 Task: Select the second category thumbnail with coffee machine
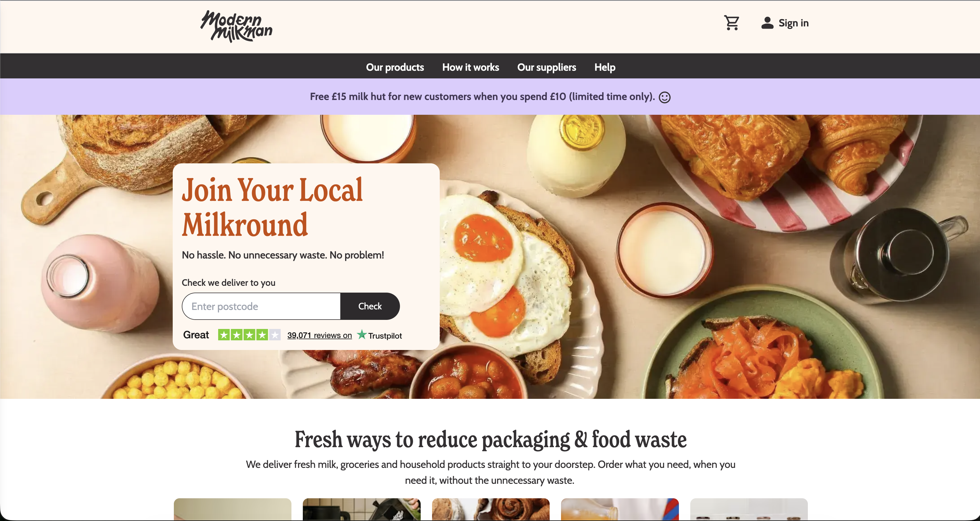[361, 509]
